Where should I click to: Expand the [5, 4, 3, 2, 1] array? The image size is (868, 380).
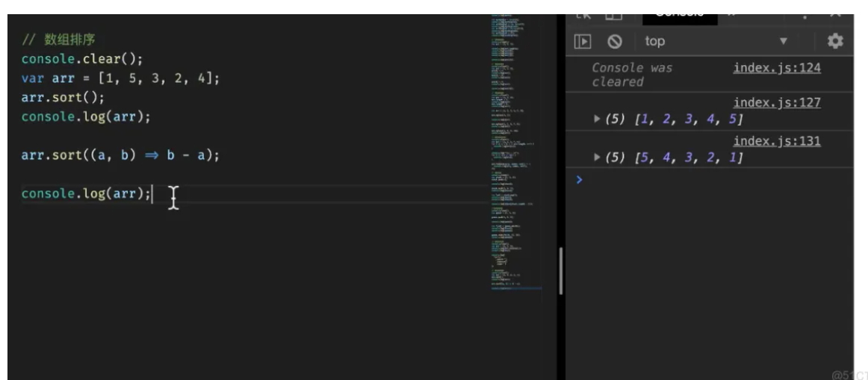coord(597,157)
